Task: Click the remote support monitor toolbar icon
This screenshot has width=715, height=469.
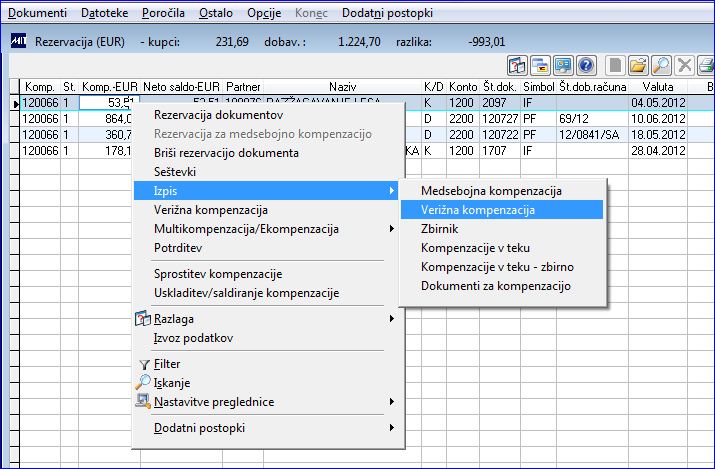Action: point(563,66)
